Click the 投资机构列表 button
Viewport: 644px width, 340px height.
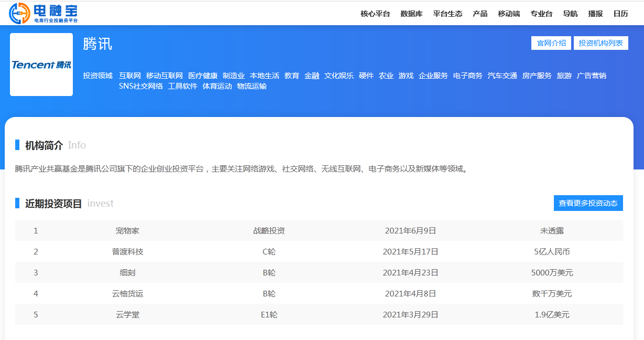[601, 43]
